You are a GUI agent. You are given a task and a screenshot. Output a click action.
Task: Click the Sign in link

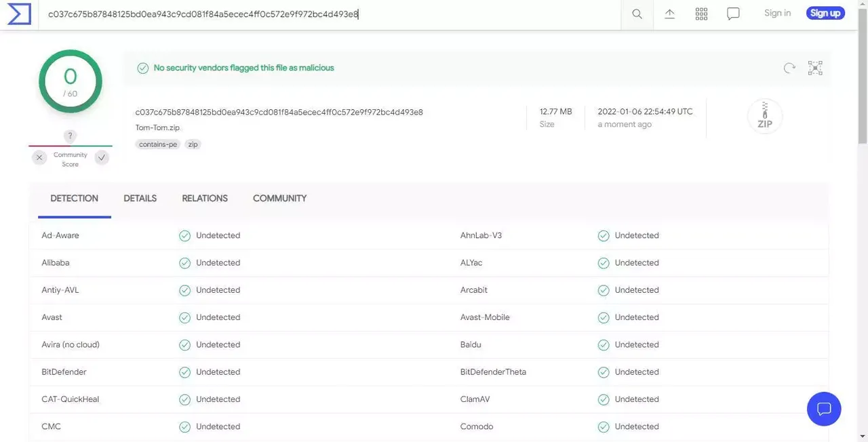(x=777, y=13)
